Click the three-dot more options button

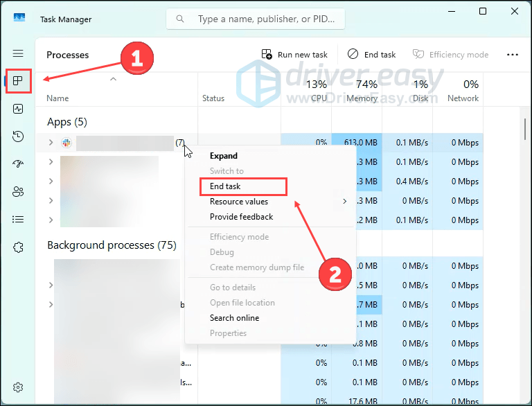click(x=513, y=55)
